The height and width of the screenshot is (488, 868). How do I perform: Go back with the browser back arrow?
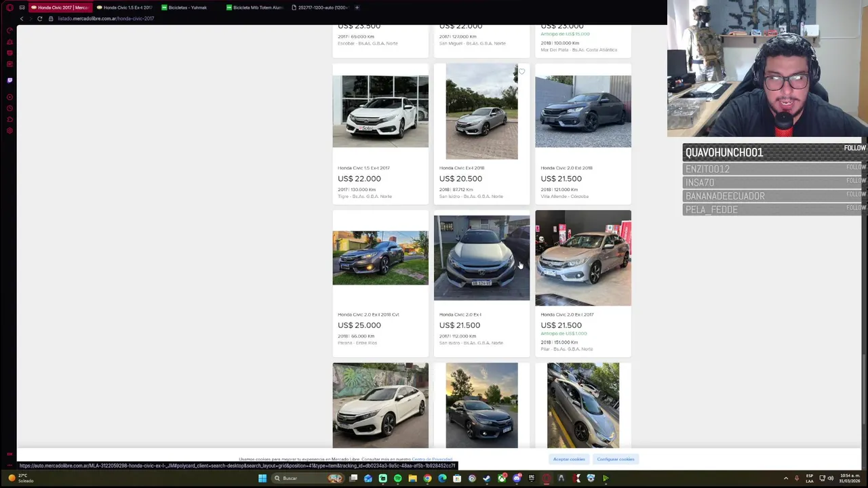(22, 18)
